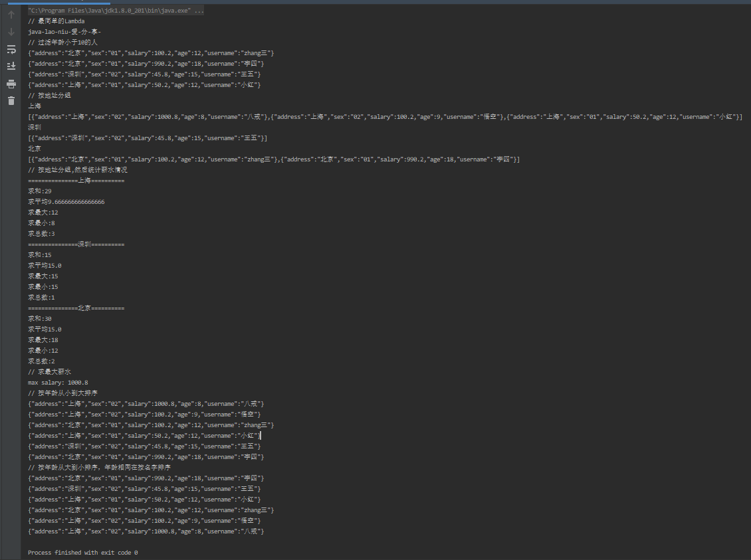The height and width of the screenshot is (560, 751).
Task: Click the delete icon at the toolbar bottom
Action: click(10, 101)
